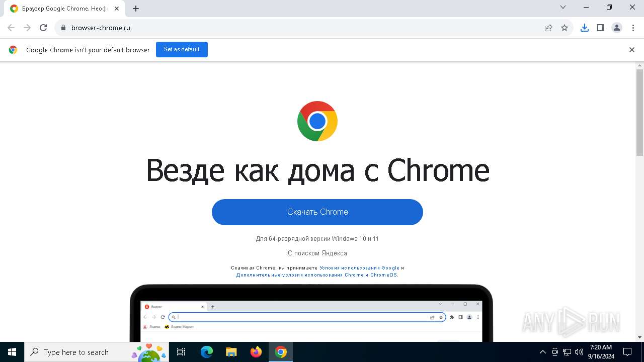Click the large Chrome logo
This screenshot has height=362, width=644.
click(317, 121)
